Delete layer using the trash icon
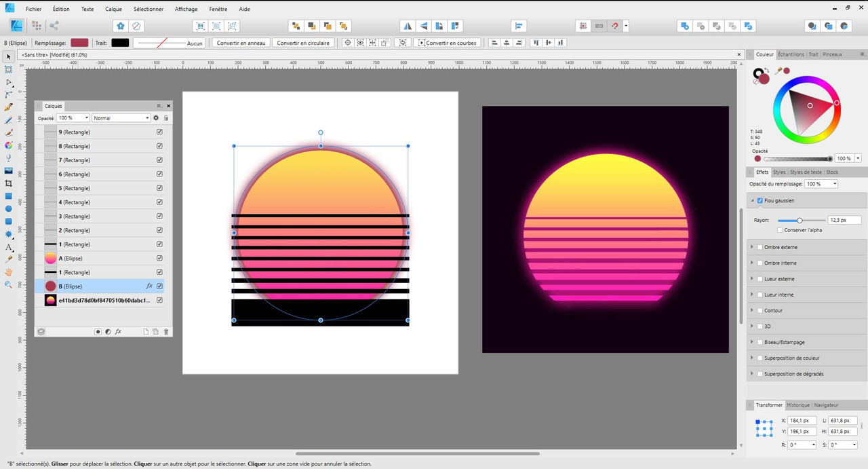 (x=165, y=331)
